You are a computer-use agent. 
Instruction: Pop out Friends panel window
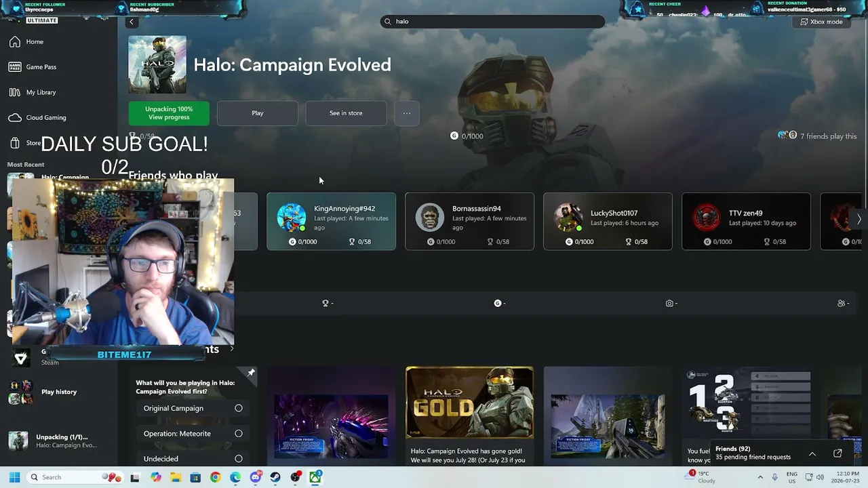click(x=837, y=453)
